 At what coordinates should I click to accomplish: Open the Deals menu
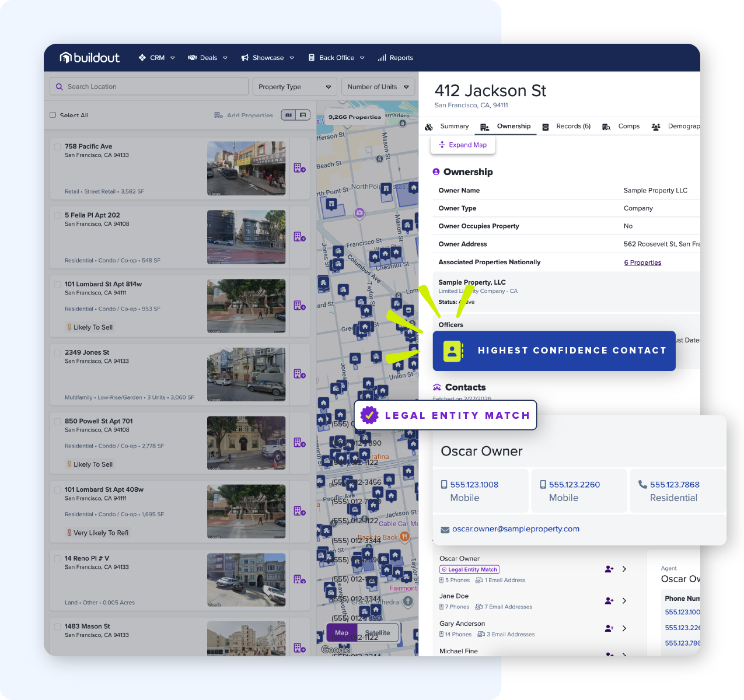(x=208, y=58)
